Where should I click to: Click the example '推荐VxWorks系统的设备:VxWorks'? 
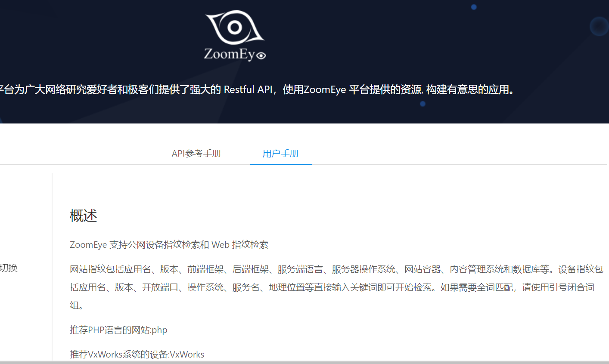coord(137,355)
